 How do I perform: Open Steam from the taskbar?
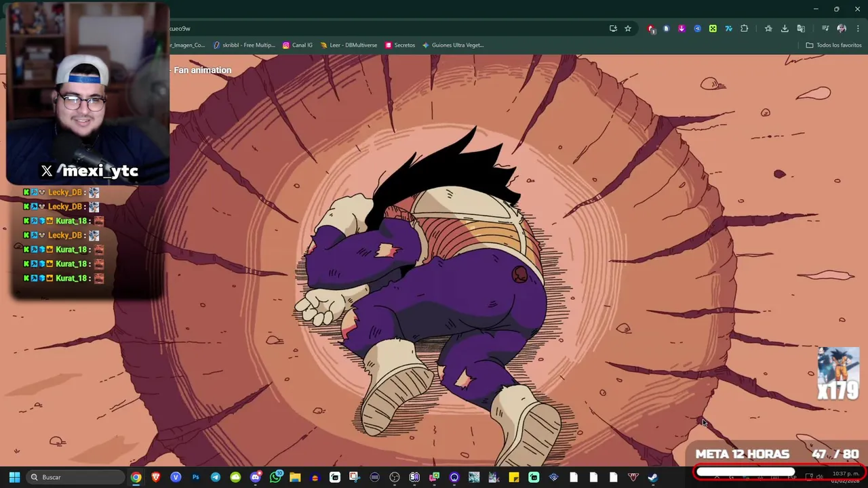[653, 477]
